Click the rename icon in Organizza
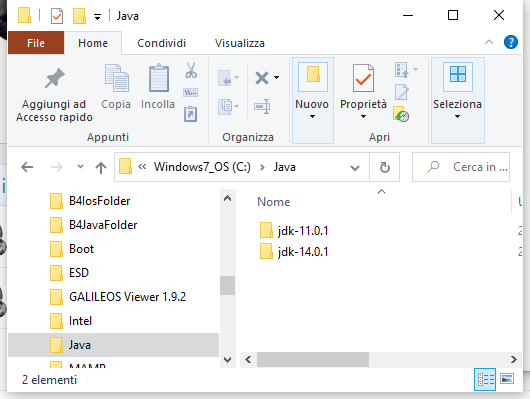 262,107
